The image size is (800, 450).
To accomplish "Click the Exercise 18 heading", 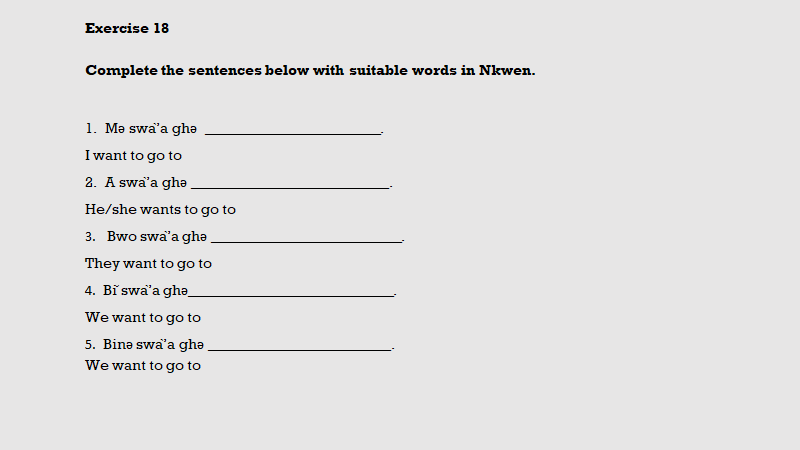I will 127,28.
